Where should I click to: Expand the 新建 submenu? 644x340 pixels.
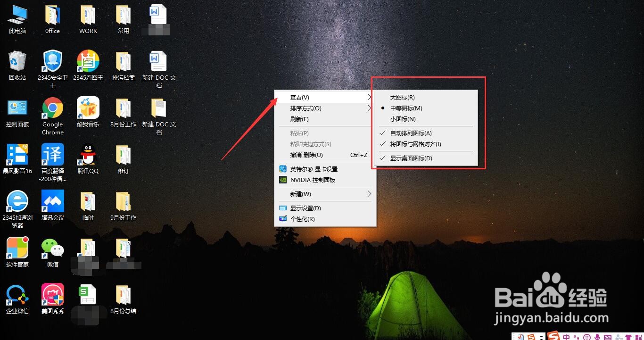(302, 193)
